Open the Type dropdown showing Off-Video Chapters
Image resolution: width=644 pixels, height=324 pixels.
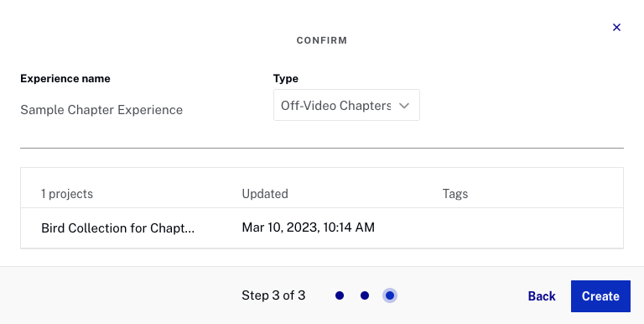tap(346, 105)
